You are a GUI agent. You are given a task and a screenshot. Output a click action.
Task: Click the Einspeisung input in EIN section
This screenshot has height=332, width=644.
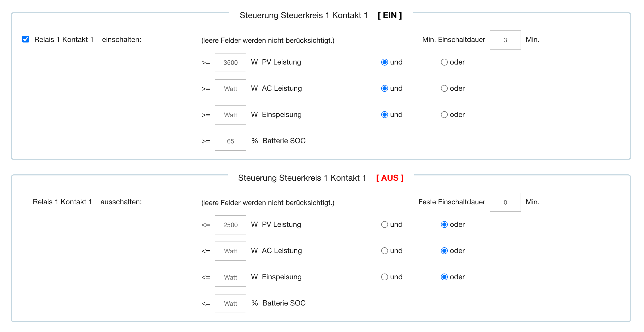tap(230, 115)
